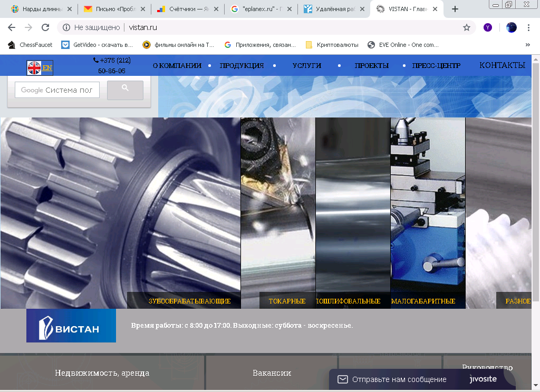Switch site language via UK flag
The height and width of the screenshot is (392, 540).
pyautogui.click(x=35, y=67)
